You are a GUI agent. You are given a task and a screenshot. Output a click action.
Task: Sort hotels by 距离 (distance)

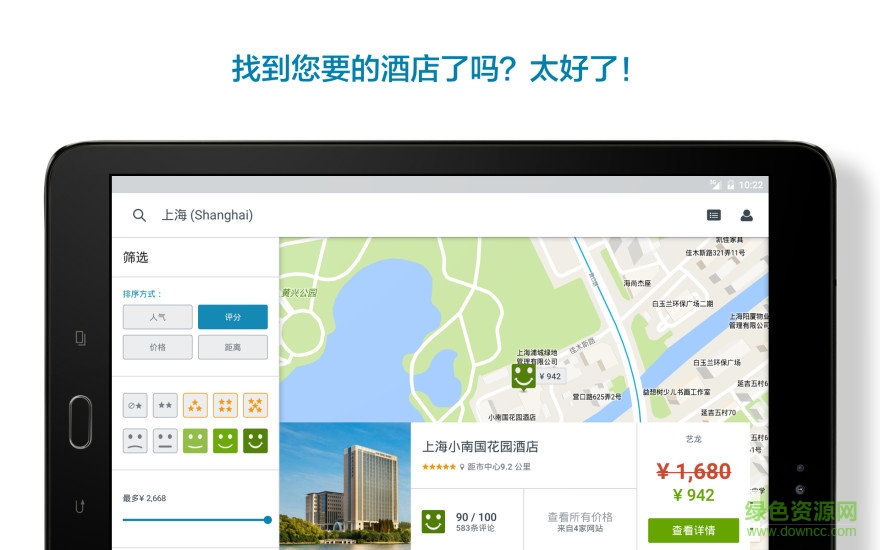pos(232,347)
